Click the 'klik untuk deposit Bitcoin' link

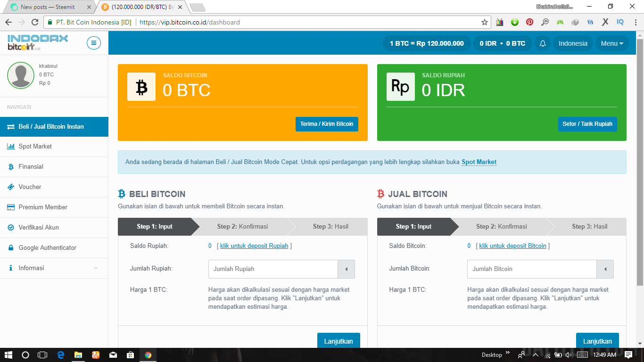(513, 246)
